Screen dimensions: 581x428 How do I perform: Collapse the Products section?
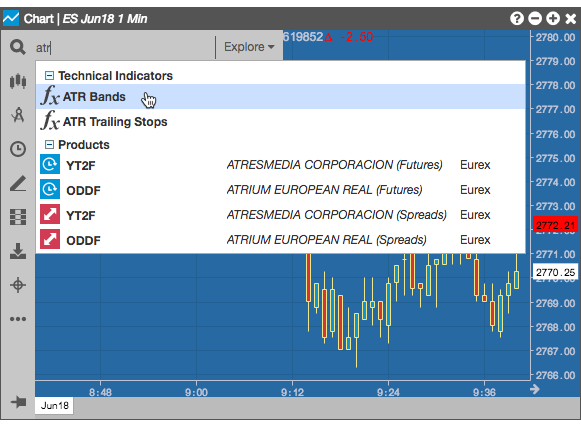click(49, 145)
